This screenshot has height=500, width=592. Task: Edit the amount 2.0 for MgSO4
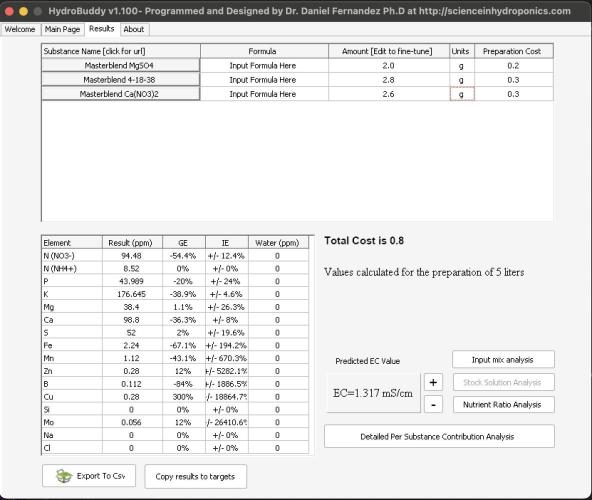388,66
